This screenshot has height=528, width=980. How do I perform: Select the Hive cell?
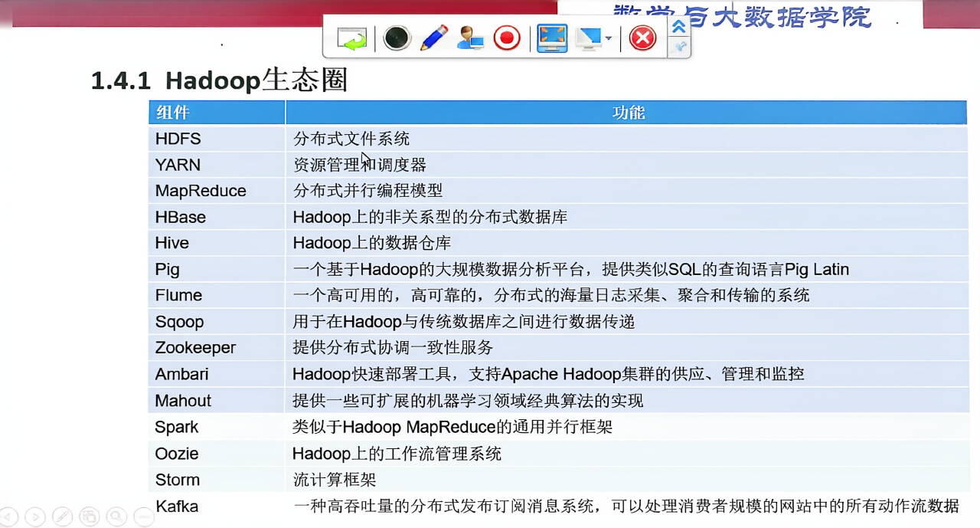coord(216,243)
